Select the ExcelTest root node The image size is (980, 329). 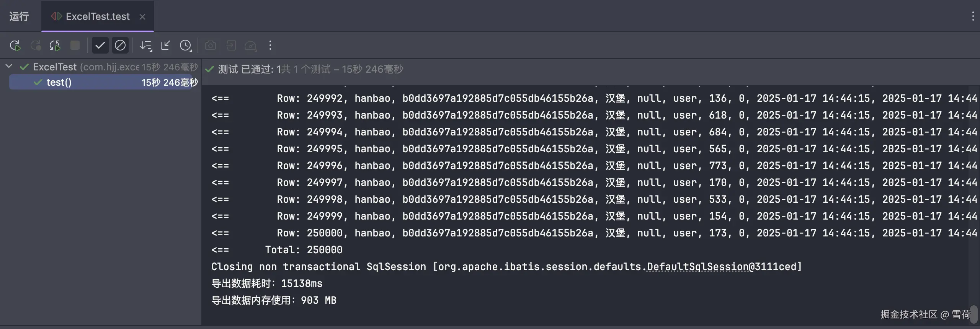click(55, 67)
